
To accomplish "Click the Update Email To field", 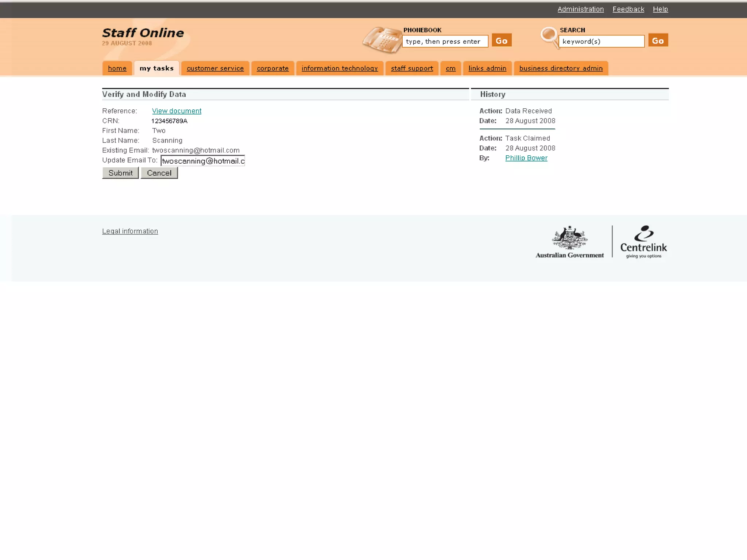I will tap(203, 161).
